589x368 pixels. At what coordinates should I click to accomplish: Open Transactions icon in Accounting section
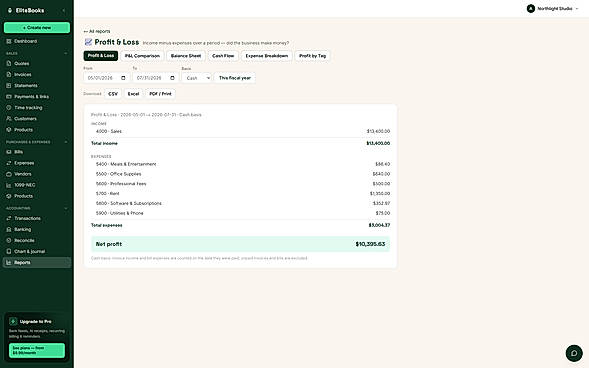(x=9, y=218)
